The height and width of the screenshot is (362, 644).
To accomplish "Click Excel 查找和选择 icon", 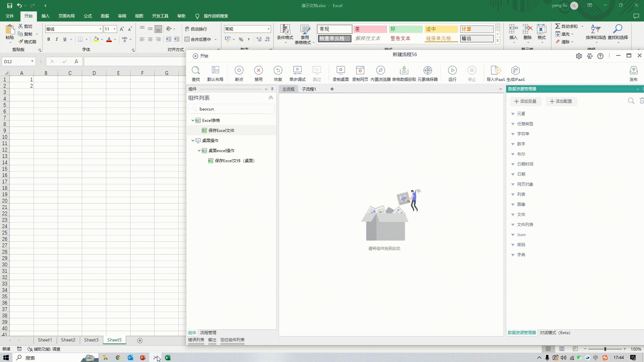I will (618, 29).
